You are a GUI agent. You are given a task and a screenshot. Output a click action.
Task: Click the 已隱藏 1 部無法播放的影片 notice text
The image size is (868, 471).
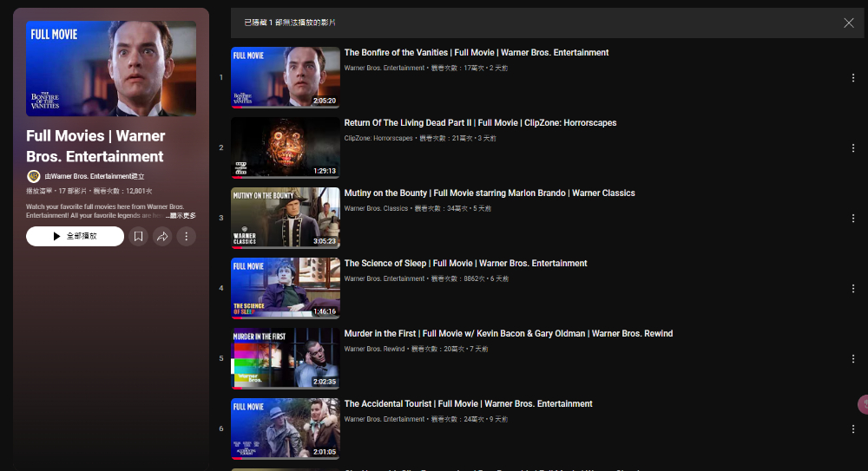pos(290,23)
